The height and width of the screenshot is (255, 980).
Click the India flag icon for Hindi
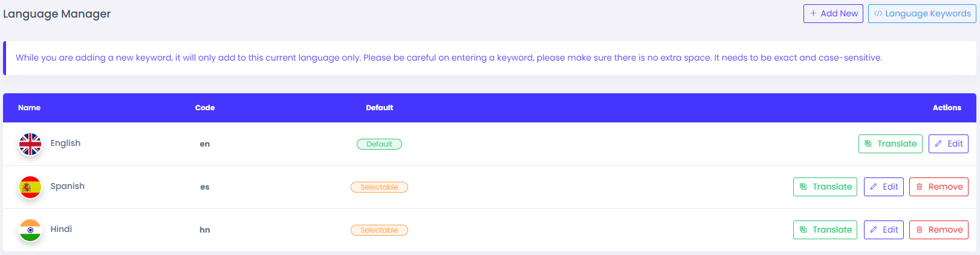(x=30, y=230)
